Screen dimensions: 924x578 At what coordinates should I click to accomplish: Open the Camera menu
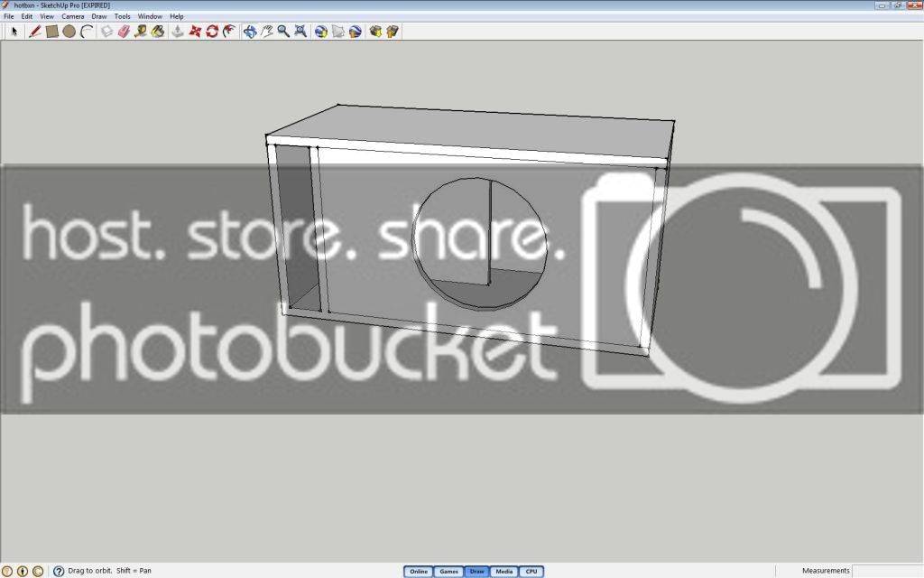[x=73, y=16]
